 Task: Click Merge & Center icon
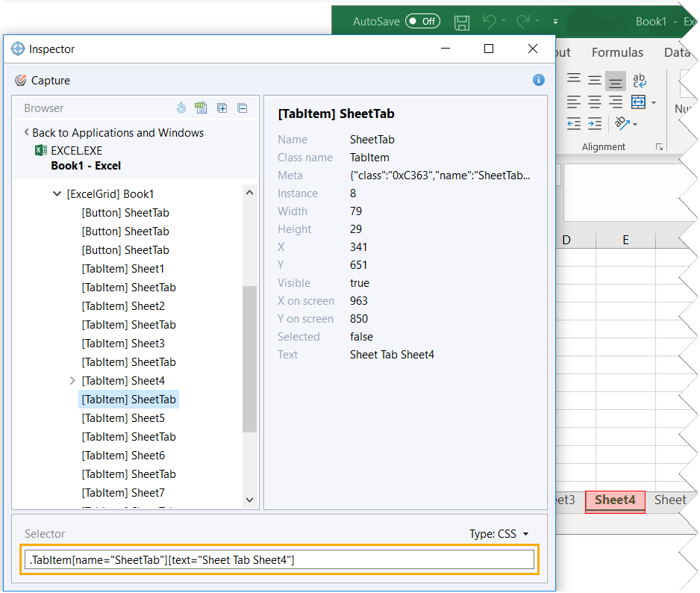(x=638, y=102)
